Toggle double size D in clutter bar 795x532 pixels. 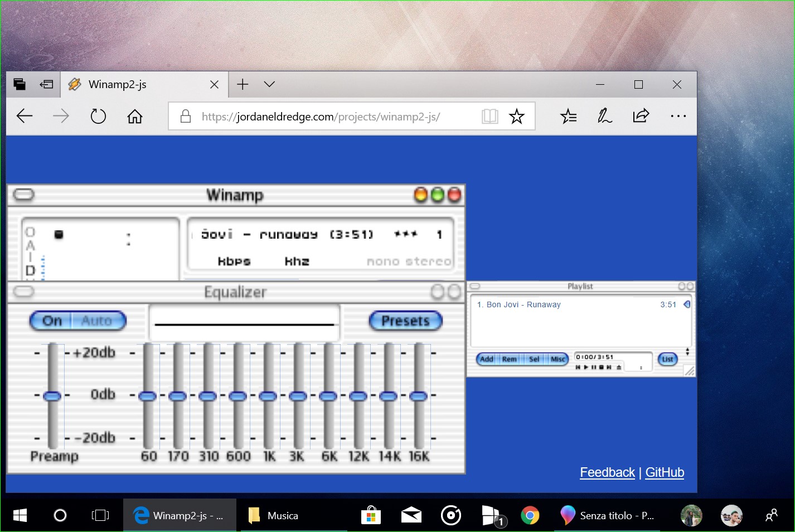click(x=30, y=270)
